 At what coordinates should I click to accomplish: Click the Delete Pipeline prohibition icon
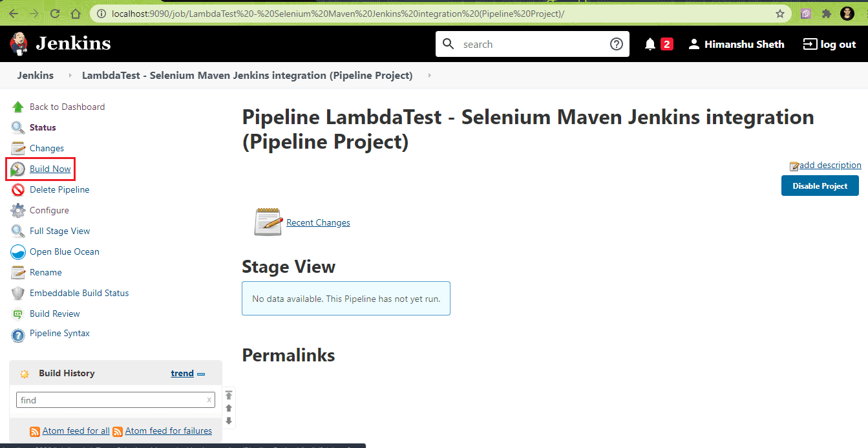point(18,190)
